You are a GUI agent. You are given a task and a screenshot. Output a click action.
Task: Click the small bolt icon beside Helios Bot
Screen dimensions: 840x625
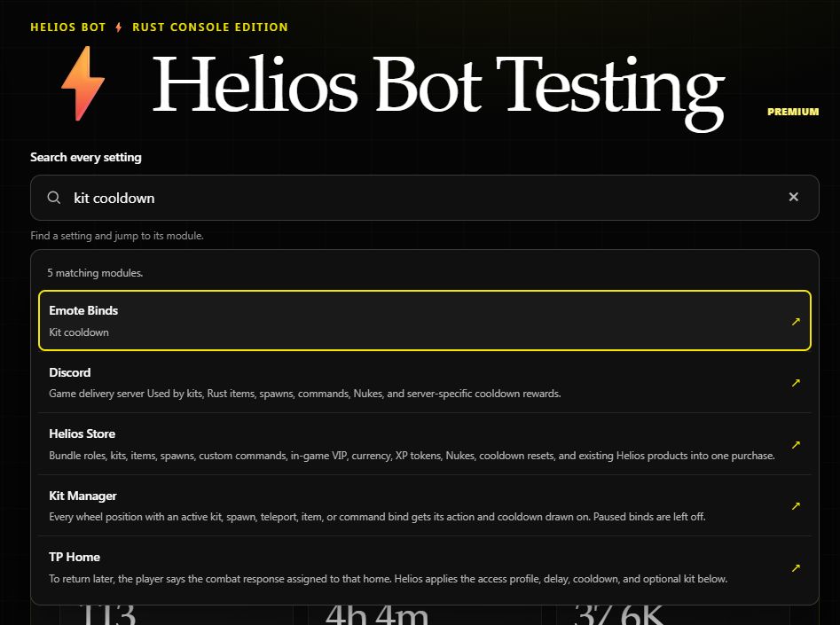click(x=119, y=27)
